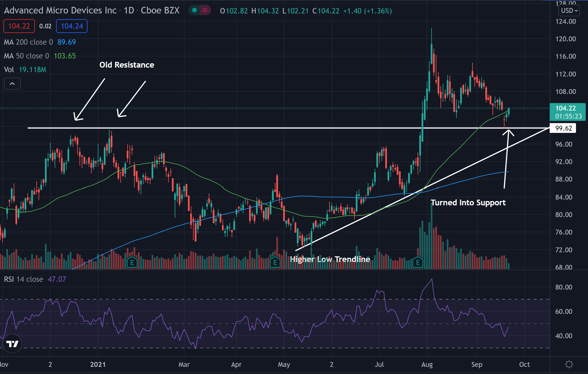Image resolution: width=588 pixels, height=374 pixels.
Task: Click the volume value 19.118M
Action: pos(33,70)
